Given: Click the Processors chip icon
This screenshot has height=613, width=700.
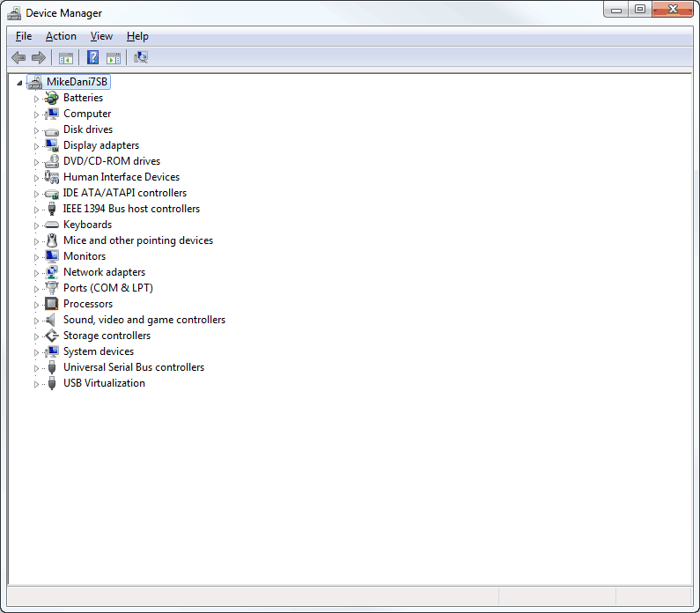Looking at the screenshot, I should 52,304.
